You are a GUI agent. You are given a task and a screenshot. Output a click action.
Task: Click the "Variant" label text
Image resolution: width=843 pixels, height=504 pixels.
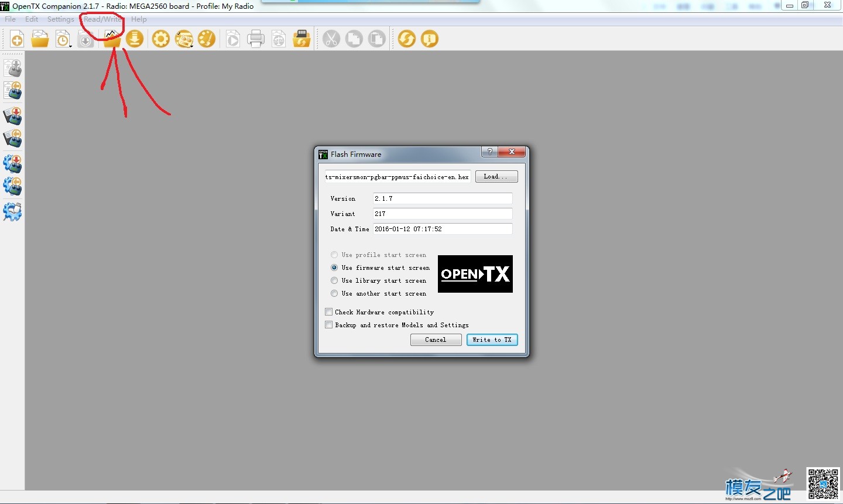pos(343,214)
